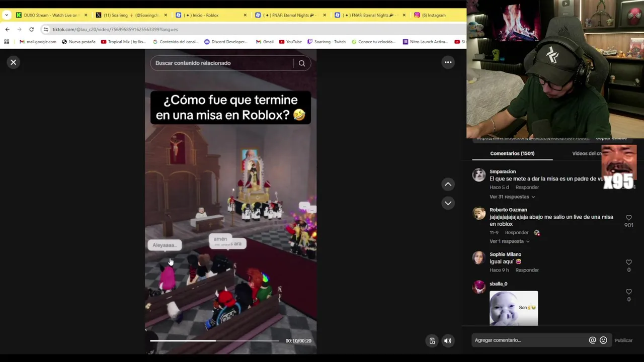Image resolution: width=644 pixels, height=362 pixels.
Task: Open the Nitro Launch Activa bookmark
Action: pyautogui.click(x=425, y=42)
